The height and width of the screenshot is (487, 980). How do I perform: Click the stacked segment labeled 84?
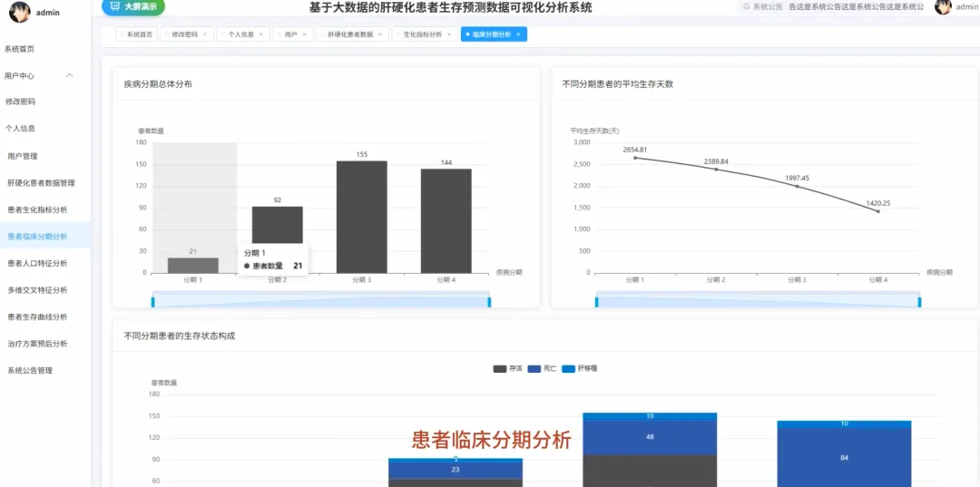[x=845, y=457]
